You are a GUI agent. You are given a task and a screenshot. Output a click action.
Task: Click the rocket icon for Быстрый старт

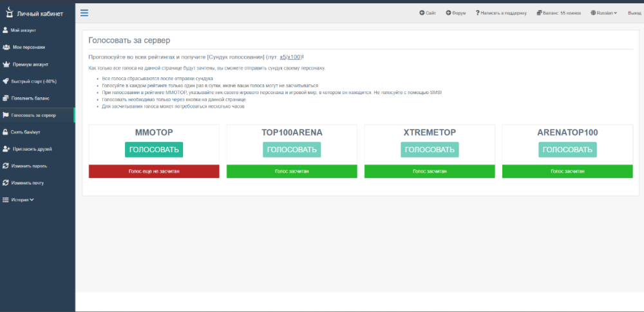coord(6,81)
